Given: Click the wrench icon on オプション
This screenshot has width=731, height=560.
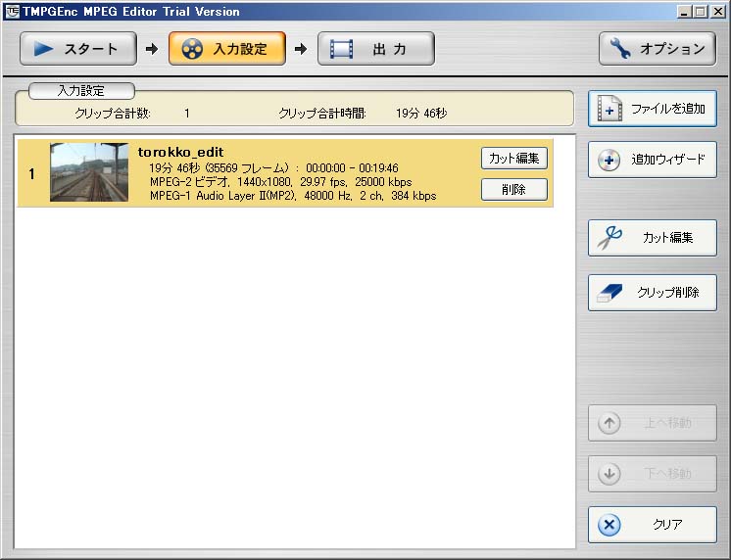Looking at the screenshot, I should [x=620, y=48].
